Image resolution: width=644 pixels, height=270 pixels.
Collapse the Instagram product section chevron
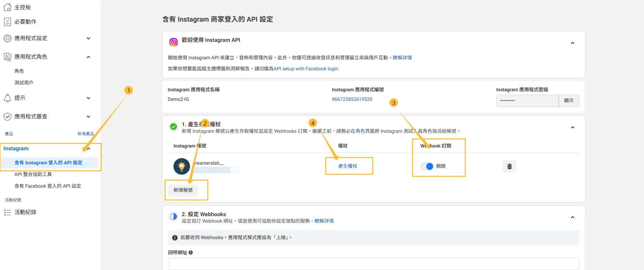click(x=88, y=149)
